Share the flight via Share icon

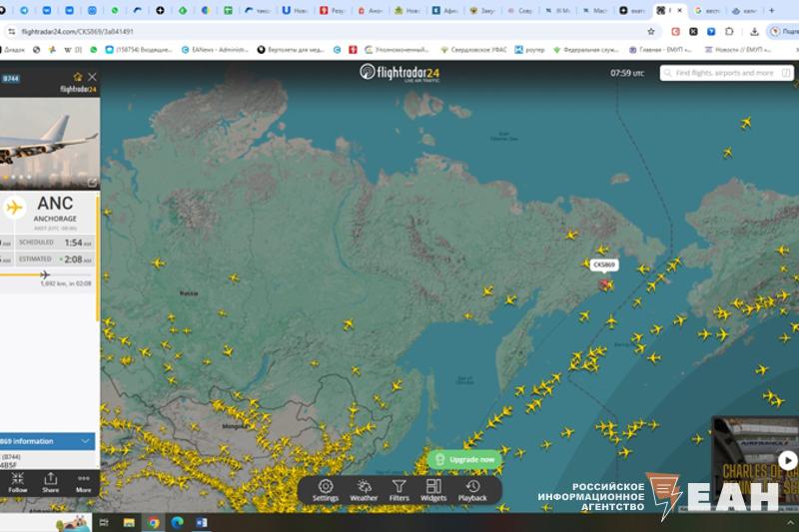[50, 482]
